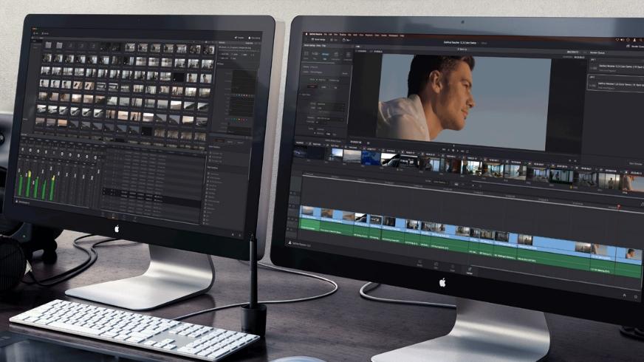Click Add to Render Queue button
644x362 pixels.
(333, 140)
